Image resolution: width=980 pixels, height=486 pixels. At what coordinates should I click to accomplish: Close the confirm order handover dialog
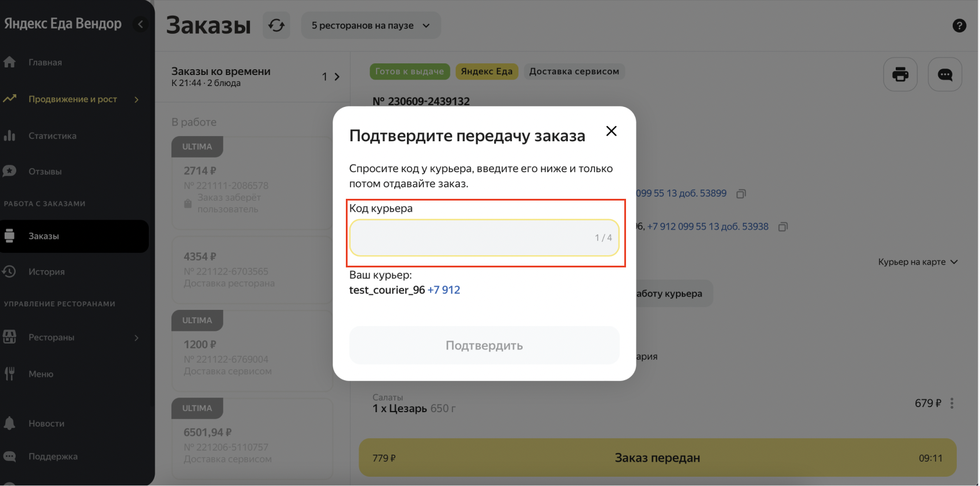point(611,131)
